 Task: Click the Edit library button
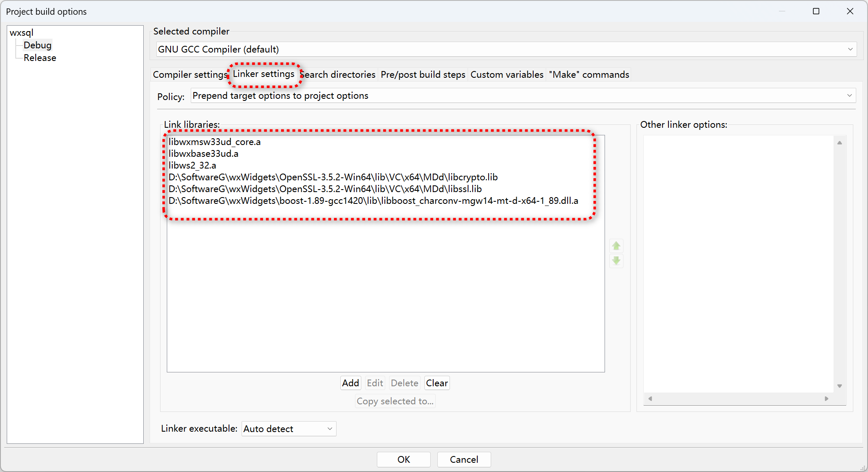pos(375,383)
